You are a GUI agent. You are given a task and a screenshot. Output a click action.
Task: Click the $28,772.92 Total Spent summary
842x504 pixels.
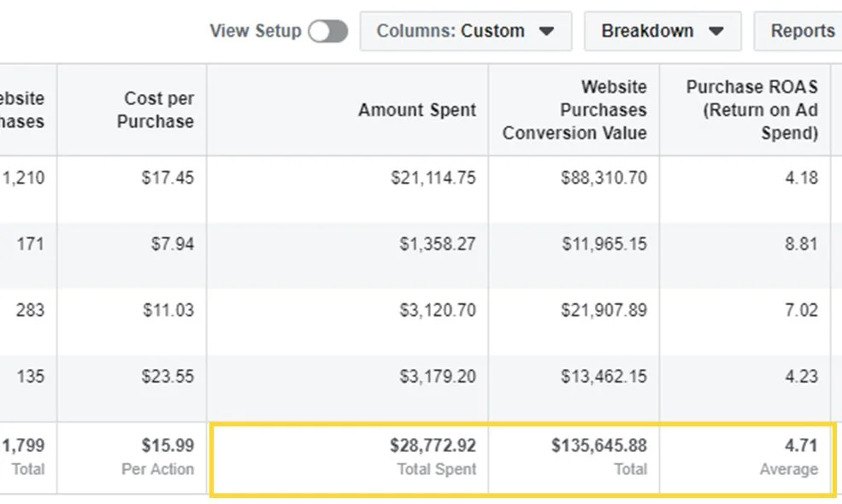[x=433, y=446]
